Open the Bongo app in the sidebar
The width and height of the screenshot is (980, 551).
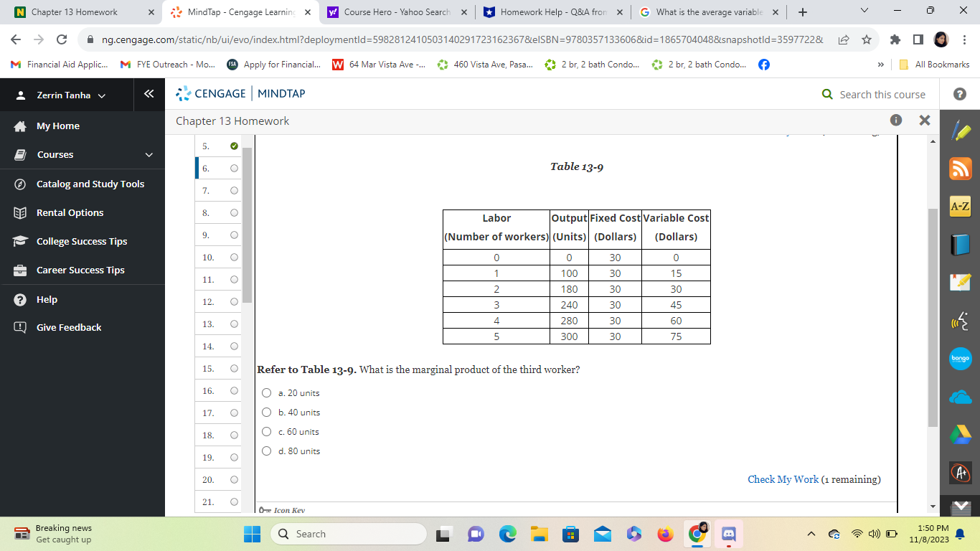(960, 359)
